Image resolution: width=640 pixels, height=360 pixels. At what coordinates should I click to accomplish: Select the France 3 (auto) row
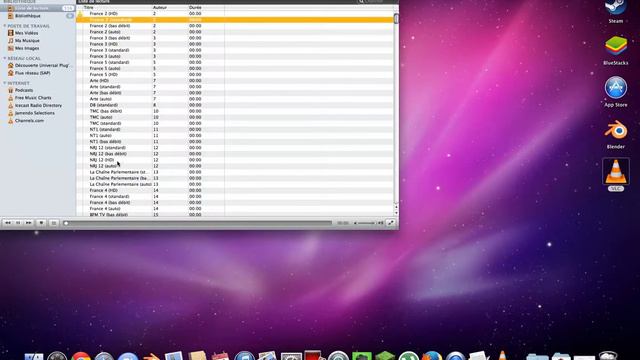[235, 56]
